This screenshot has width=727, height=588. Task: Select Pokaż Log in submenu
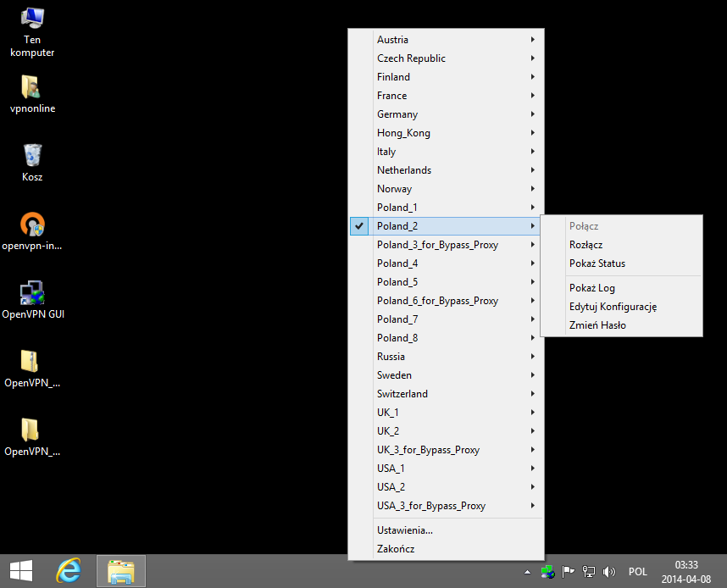click(x=621, y=288)
